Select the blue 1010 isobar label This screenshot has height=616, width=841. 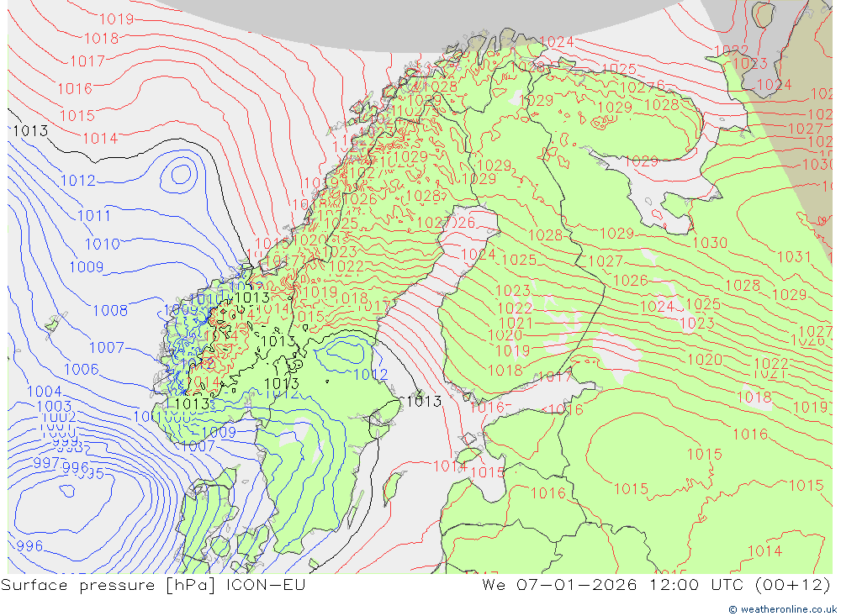pos(102,245)
